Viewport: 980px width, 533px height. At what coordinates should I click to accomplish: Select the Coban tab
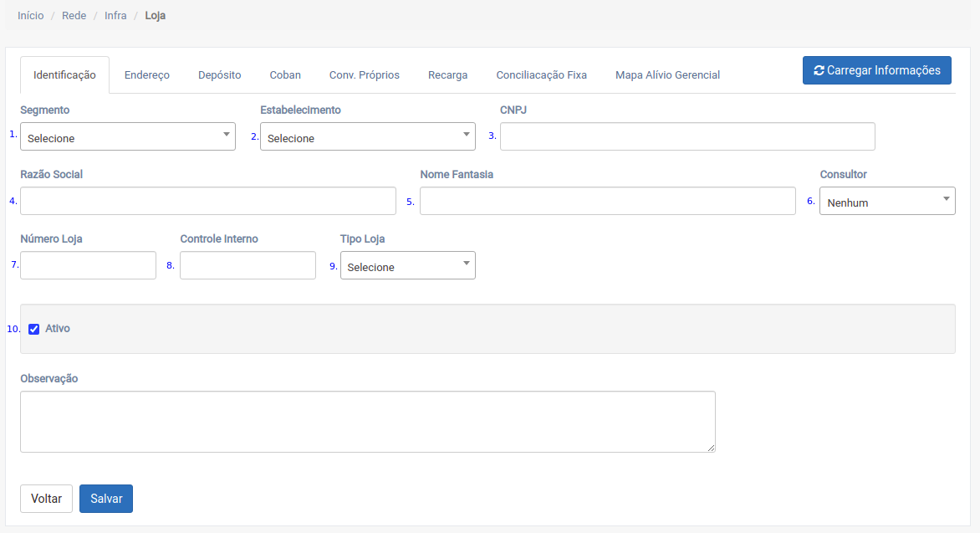pos(285,75)
